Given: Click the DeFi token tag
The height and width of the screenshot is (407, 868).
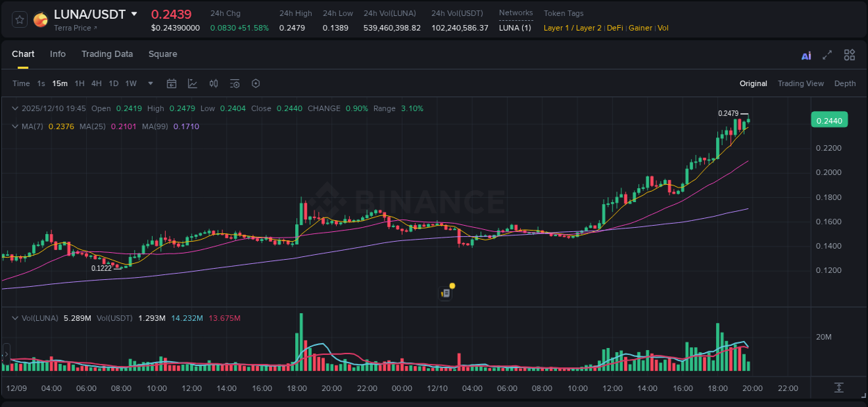Looking at the screenshot, I should [614, 28].
